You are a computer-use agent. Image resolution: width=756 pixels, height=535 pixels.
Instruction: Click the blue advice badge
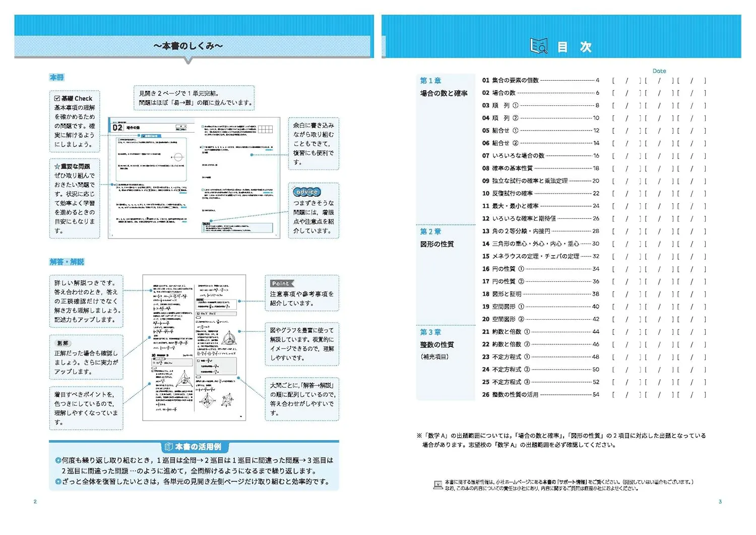tap(307, 192)
